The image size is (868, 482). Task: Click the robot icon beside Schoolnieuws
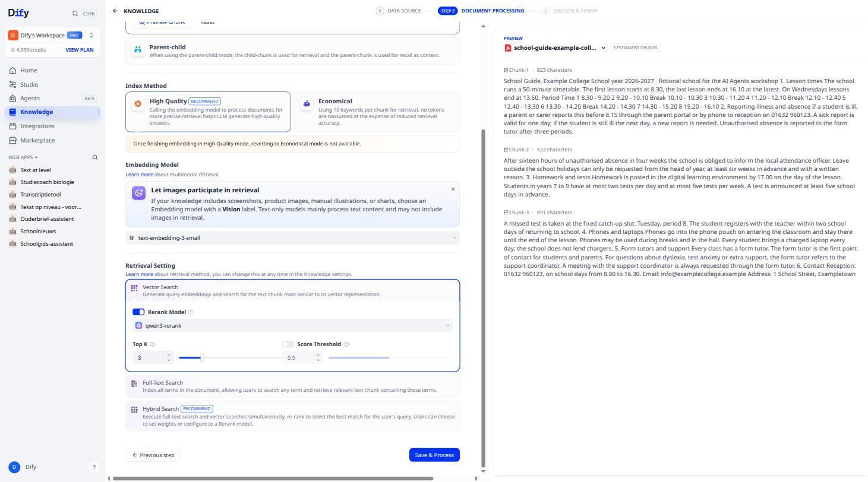tap(13, 232)
